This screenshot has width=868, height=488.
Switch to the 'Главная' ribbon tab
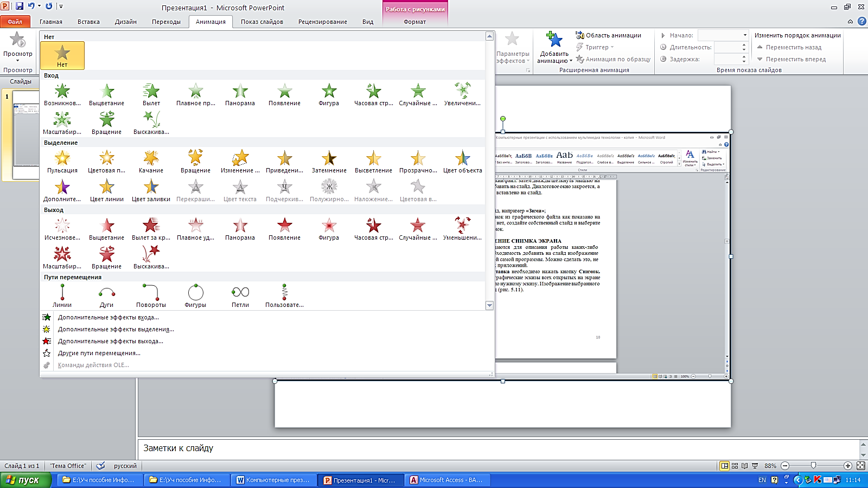tap(51, 22)
